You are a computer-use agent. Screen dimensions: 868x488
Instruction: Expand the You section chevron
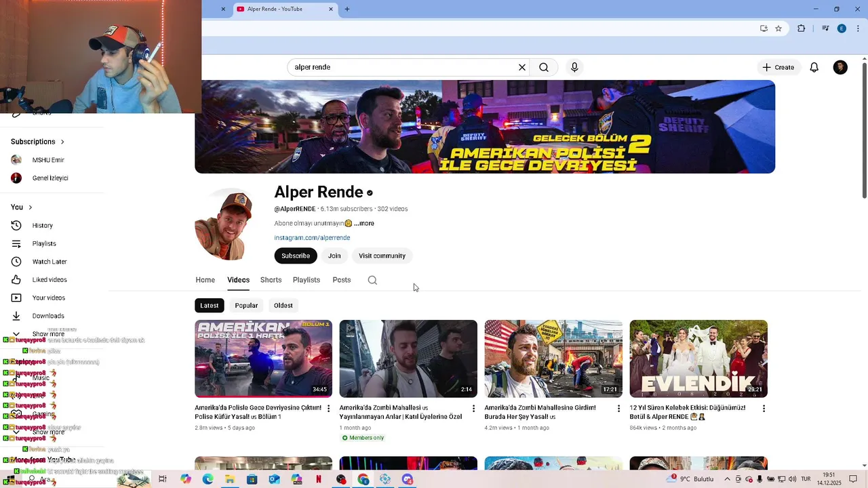tap(30, 207)
